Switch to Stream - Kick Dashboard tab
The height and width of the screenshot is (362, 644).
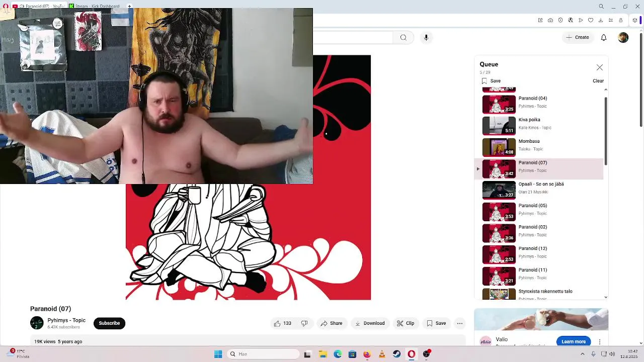(x=96, y=6)
